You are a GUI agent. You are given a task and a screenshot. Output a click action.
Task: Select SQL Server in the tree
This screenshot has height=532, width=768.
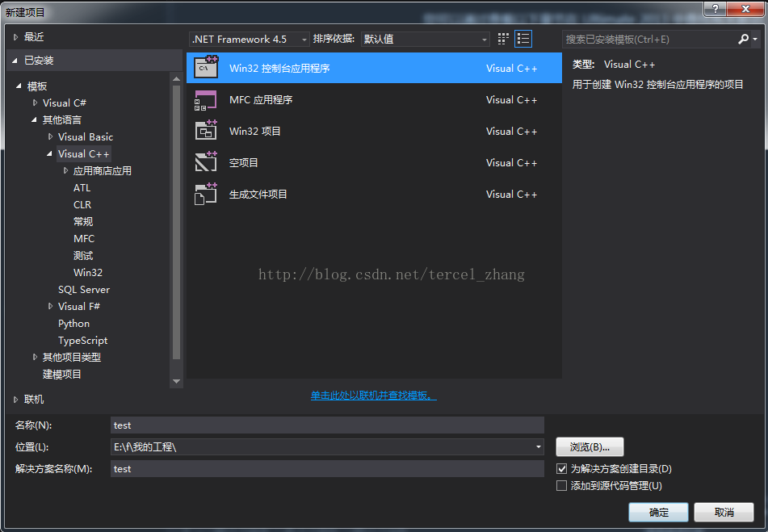84,290
